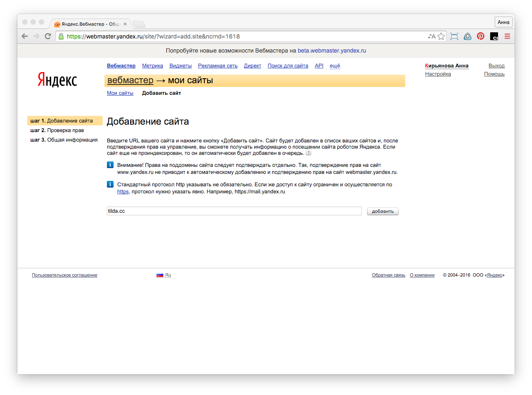532x395 pixels.
Task: Open the Метрика service tab
Action: click(x=152, y=66)
